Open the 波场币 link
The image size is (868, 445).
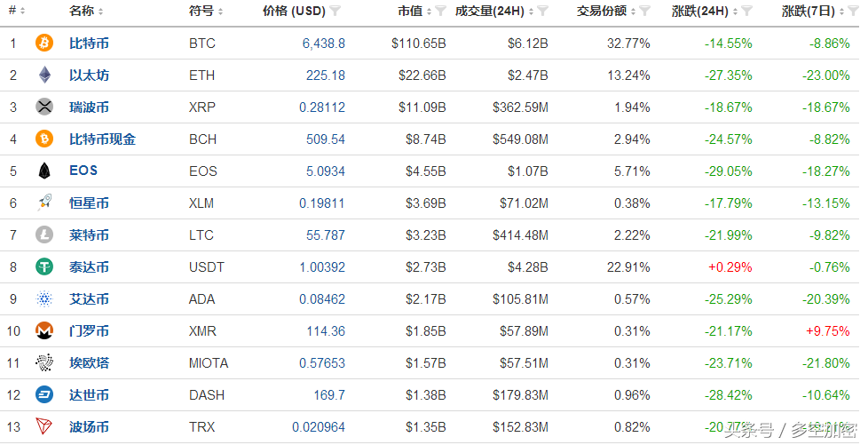(x=89, y=427)
